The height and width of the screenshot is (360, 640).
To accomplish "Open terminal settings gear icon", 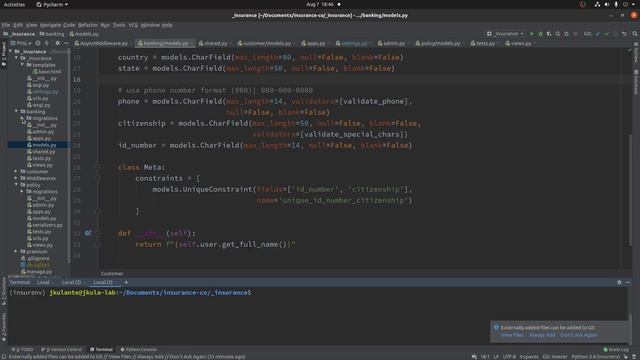I will pyautogui.click(x=619, y=282).
